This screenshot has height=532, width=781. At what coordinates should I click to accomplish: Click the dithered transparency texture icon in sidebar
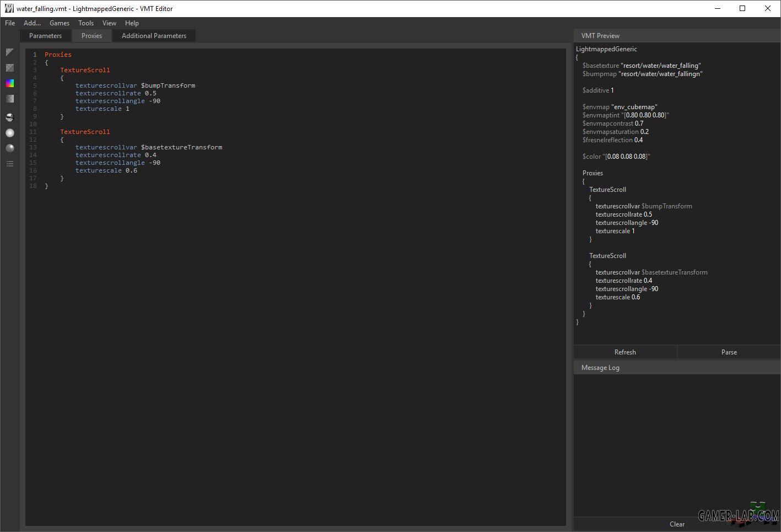coord(9,68)
